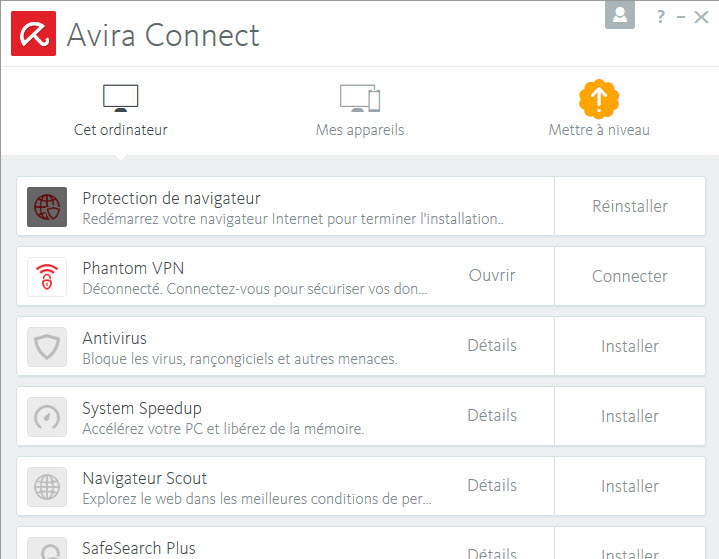Click the Navigateur Scout globe icon
The width and height of the screenshot is (719, 559).
pos(47,487)
